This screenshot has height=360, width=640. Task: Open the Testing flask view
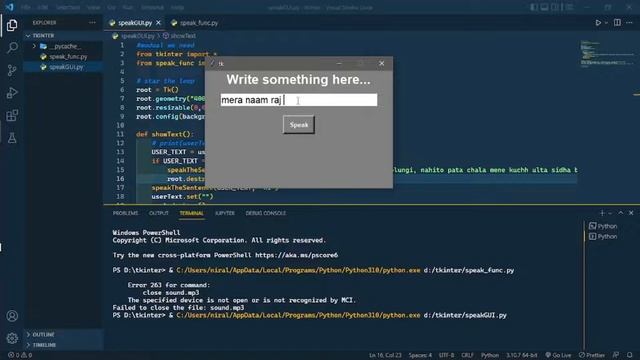(12, 138)
